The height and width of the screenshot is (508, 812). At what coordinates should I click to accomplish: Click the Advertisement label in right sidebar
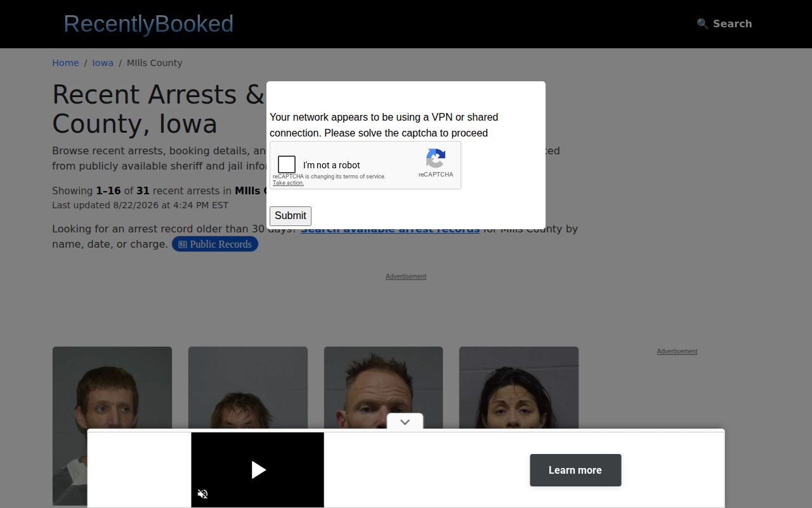click(x=677, y=351)
